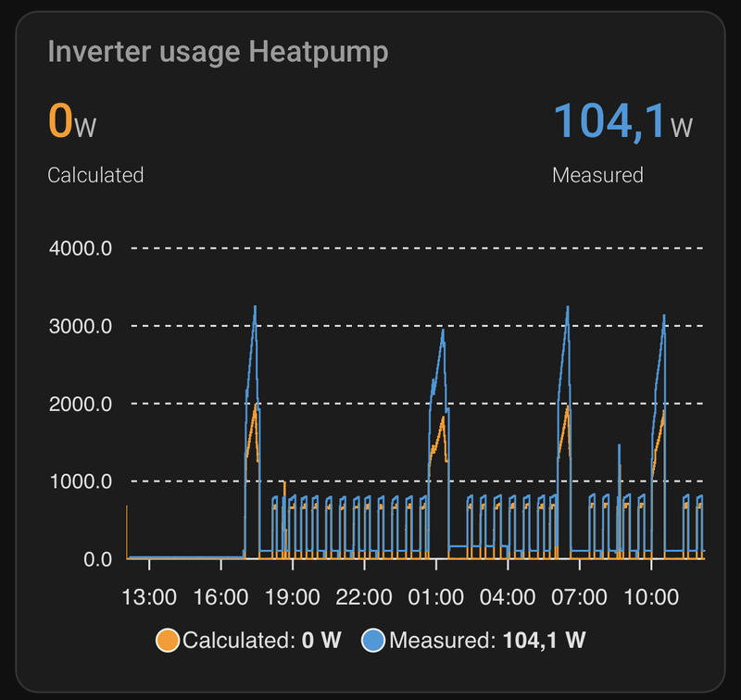Select the 'Measured' header label
This screenshot has height=700, width=741.
[x=597, y=174]
